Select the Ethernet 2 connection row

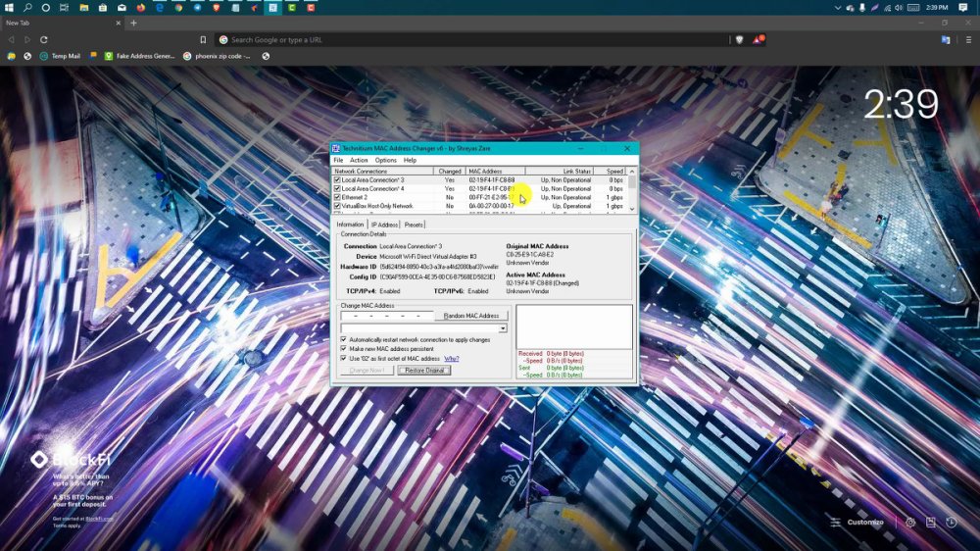pyautogui.click(x=479, y=197)
